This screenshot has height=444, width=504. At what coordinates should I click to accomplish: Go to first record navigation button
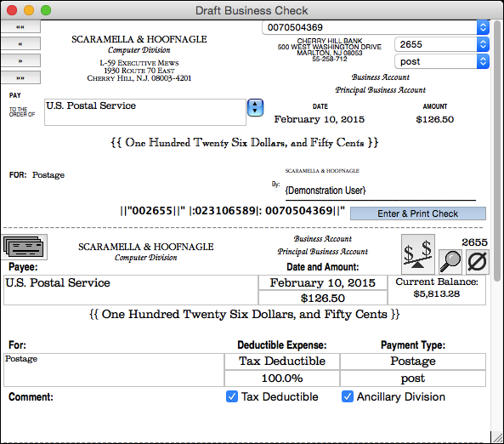(20, 26)
